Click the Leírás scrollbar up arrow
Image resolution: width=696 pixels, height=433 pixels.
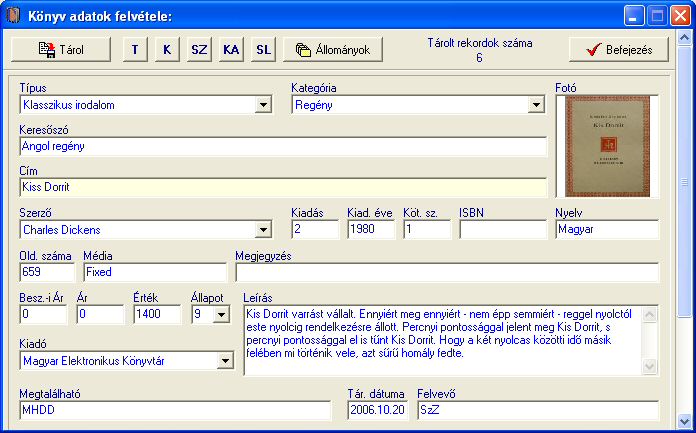coord(649,315)
